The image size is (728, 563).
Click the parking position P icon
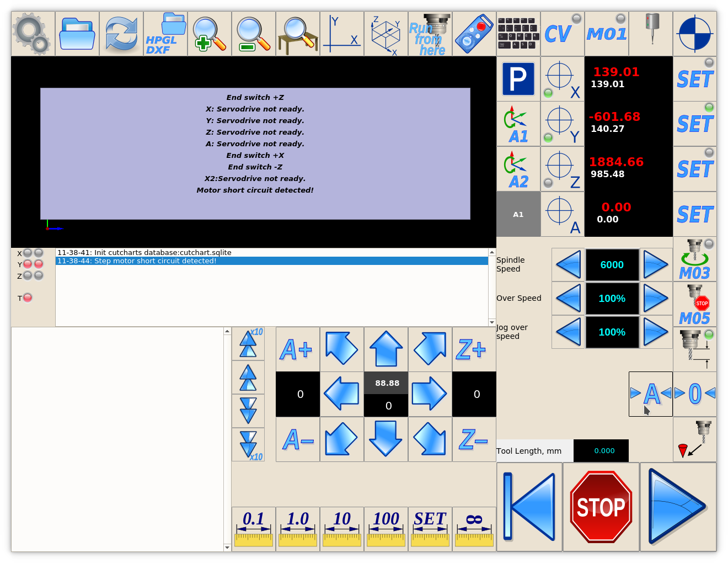coord(518,79)
